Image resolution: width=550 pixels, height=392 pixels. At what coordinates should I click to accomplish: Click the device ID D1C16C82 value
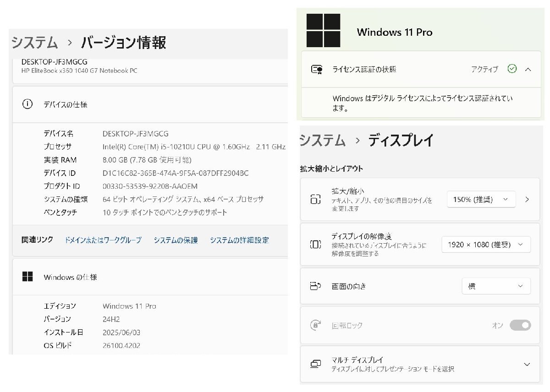click(176, 173)
